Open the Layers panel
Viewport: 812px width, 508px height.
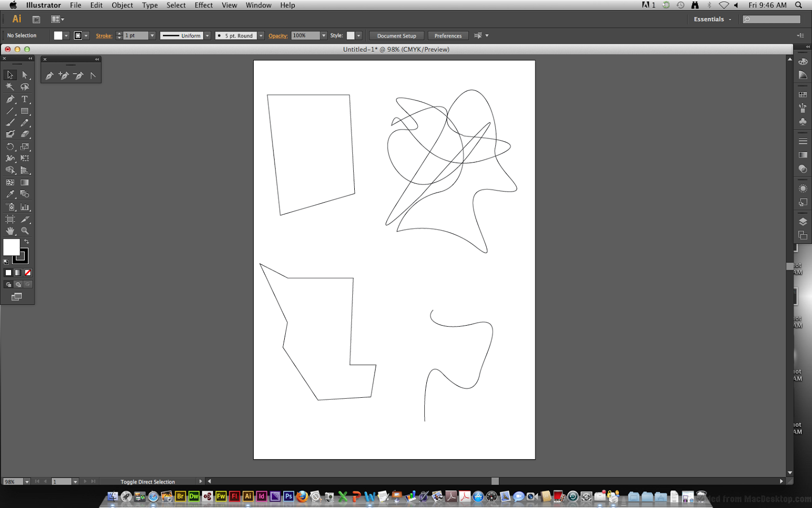click(x=803, y=220)
